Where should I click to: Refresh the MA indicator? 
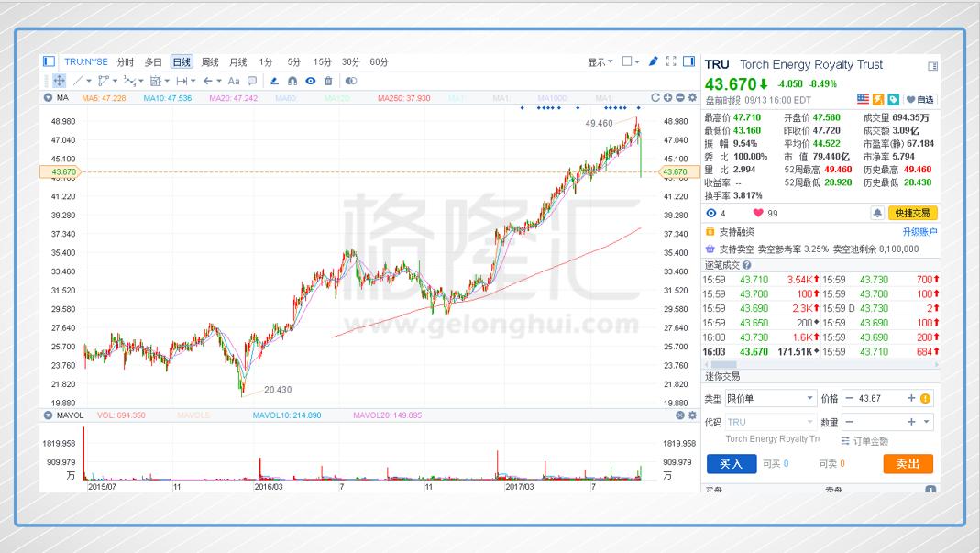pyautogui.click(x=655, y=97)
